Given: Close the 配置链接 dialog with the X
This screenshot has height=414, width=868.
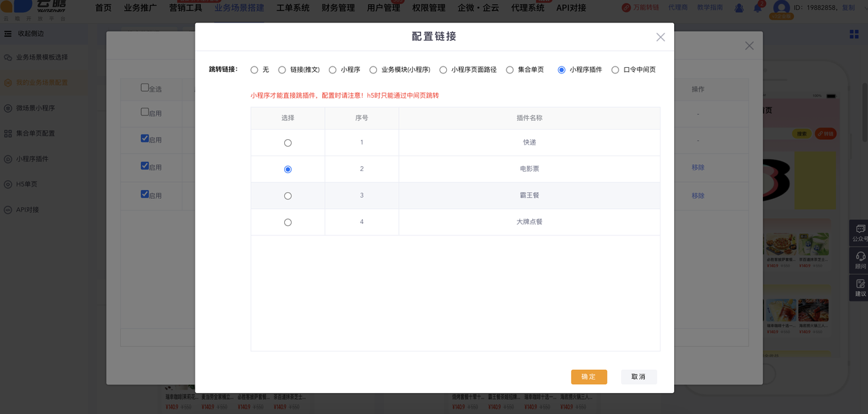Looking at the screenshot, I should click(x=660, y=37).
